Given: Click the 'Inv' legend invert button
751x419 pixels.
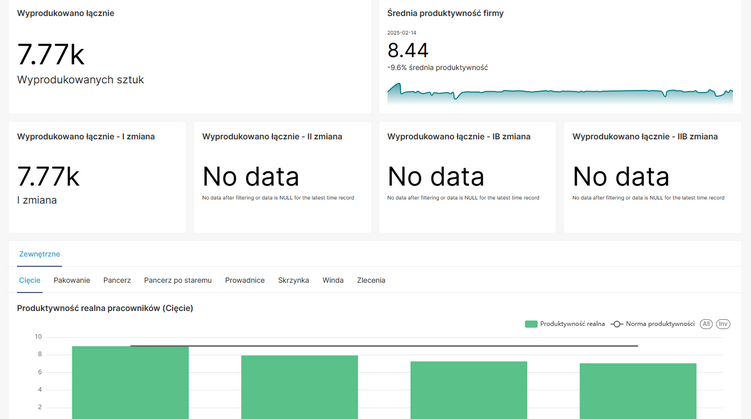Looking at the screenshot, I should (723, 324).
